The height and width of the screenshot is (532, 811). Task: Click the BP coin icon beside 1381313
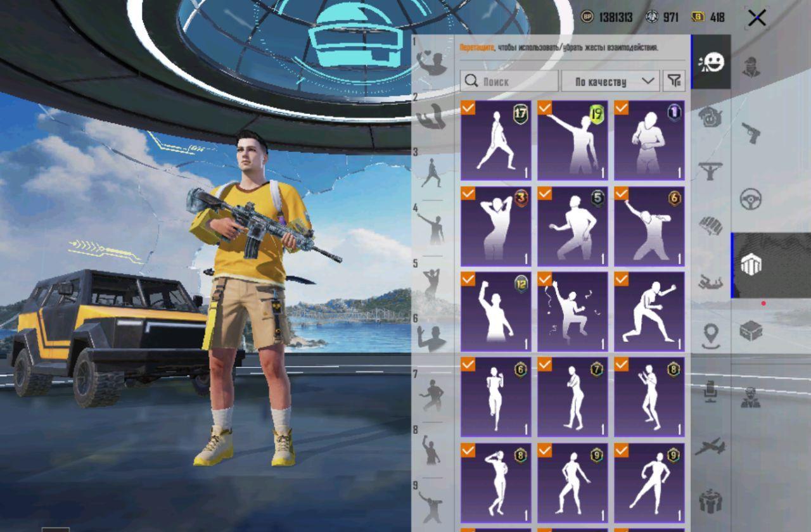587,17
